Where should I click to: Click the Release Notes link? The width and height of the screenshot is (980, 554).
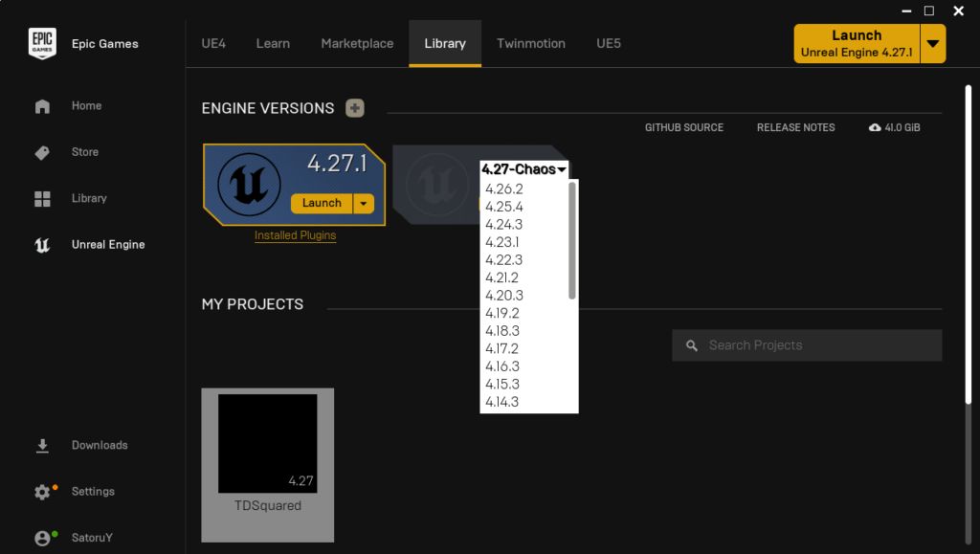(x=795, y=127)
